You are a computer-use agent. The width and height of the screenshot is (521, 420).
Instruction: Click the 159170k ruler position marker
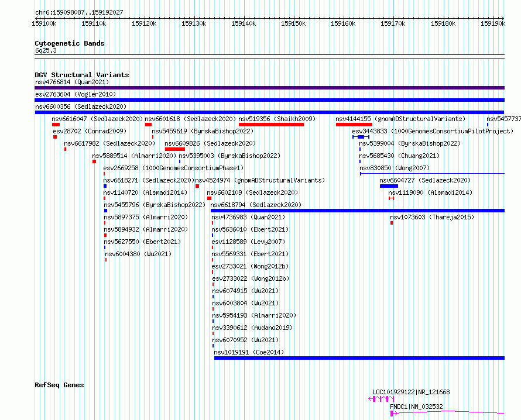393,23
